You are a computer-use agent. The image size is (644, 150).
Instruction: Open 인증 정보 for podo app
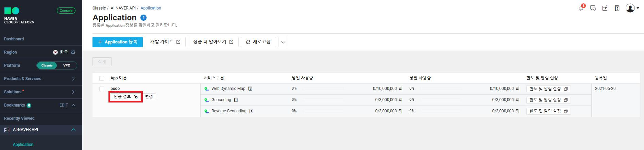tap(126, 97)
